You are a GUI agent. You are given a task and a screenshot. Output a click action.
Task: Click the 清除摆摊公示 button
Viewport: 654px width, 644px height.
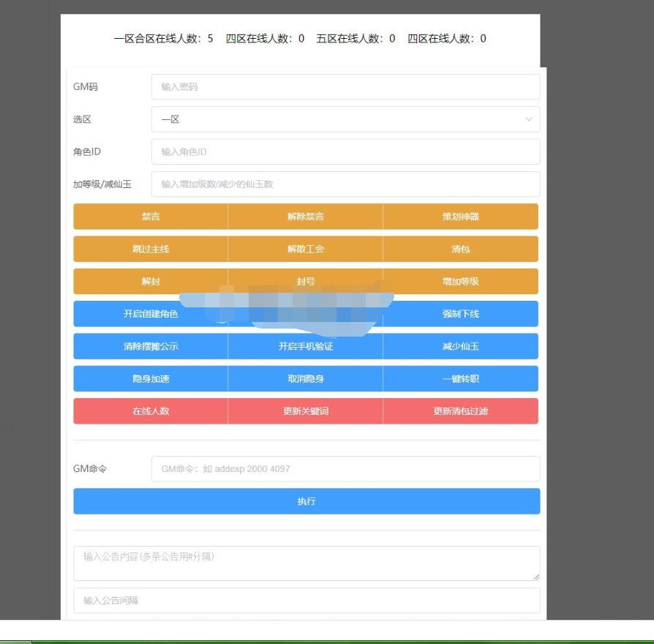click(151, 346)
